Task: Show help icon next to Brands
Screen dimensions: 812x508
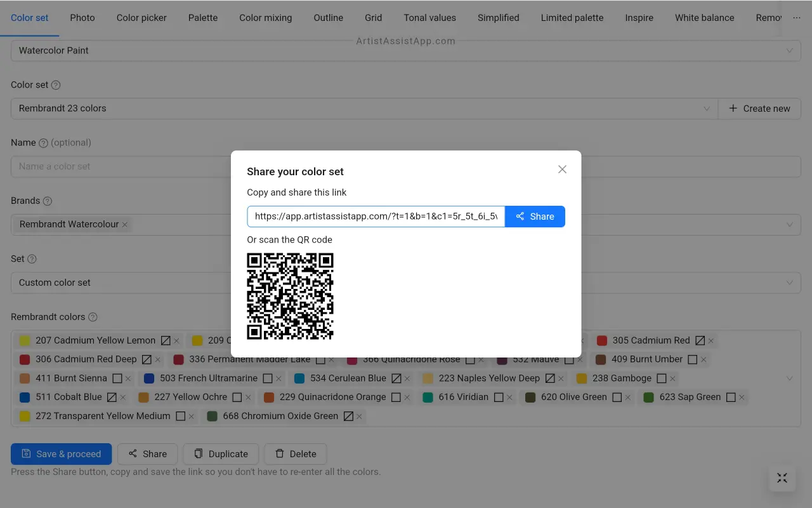Action: (x=47, y=201)
